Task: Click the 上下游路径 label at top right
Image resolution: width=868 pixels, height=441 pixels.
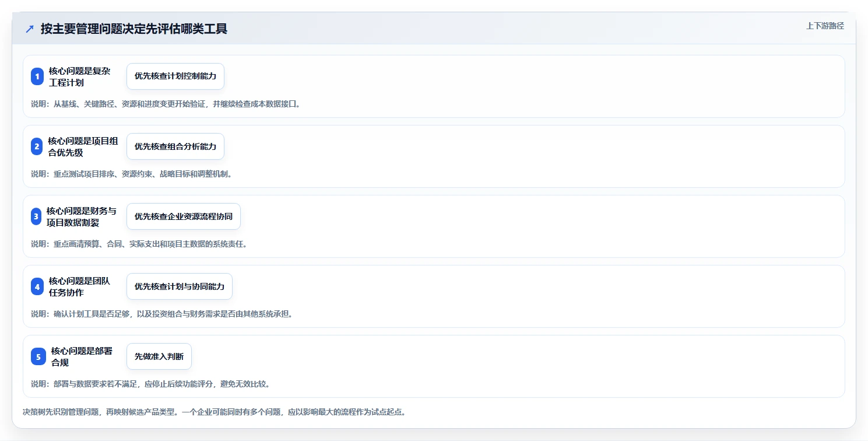Action: pyautogui.click(x=825, y=26)
